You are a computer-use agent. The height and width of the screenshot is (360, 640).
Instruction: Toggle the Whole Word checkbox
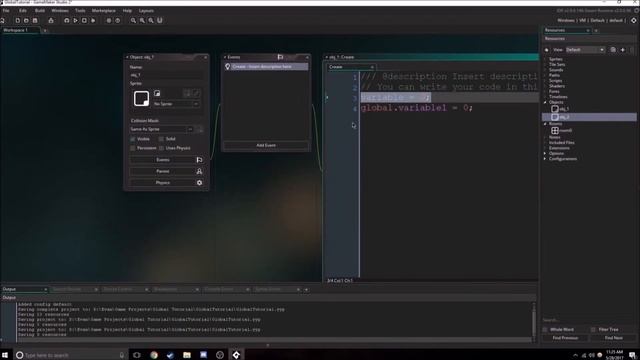coord(545,330)
